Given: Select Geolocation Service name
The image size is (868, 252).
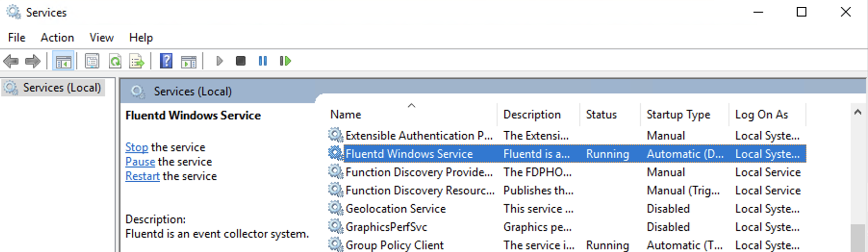Looking at the screenshot, I should (396, 209).
